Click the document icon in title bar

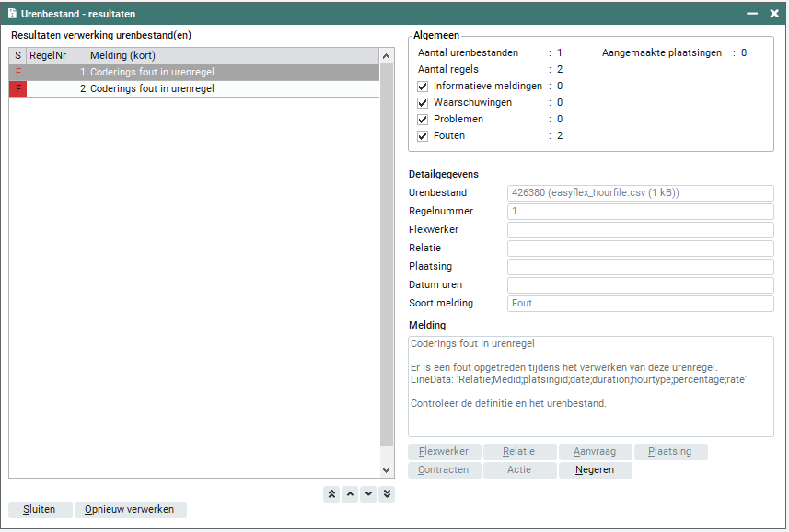point(13,13)
